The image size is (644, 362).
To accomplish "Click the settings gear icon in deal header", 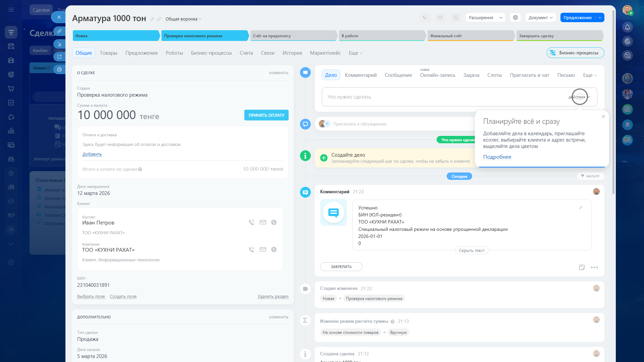I will (x=515, y=18).
